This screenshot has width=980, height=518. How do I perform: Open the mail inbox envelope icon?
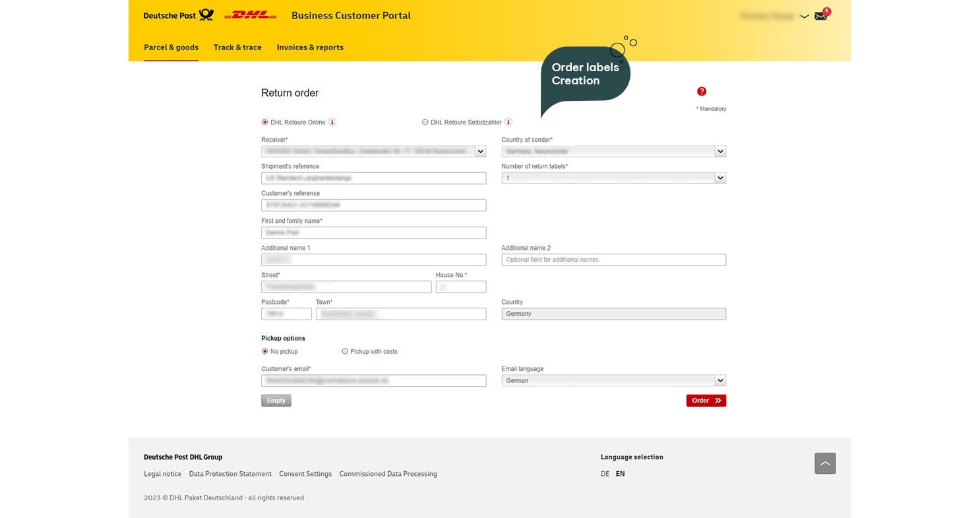pos(820,16)
